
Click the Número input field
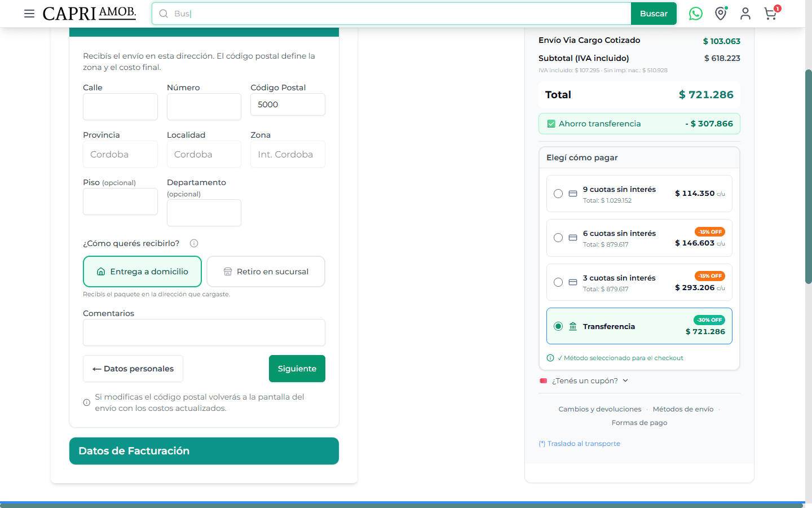tap(204, 107)
